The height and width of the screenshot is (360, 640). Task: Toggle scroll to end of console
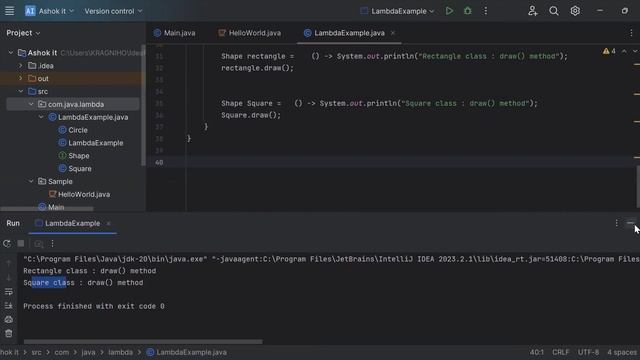pyautogui.click(x=9, y=306)
